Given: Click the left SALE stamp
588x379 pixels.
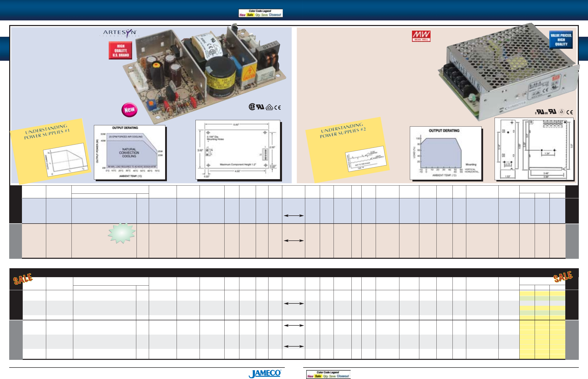Looking at the screenshot, I should (23, 279).
